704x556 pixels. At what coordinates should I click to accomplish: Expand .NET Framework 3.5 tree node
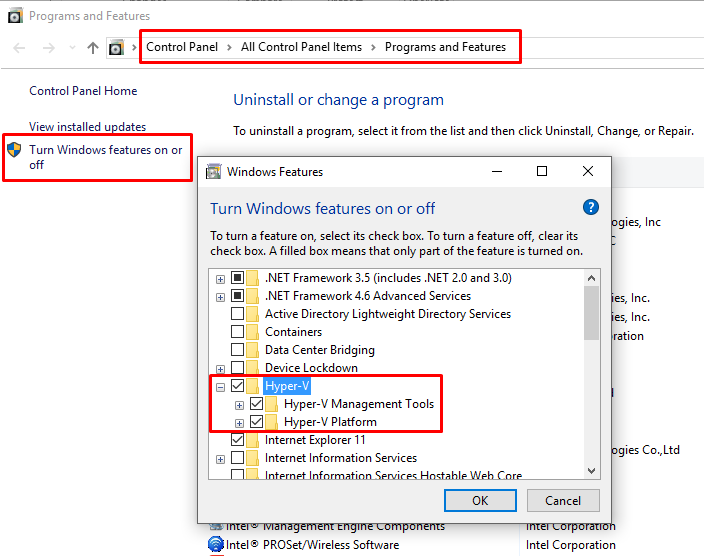[220, 279]
